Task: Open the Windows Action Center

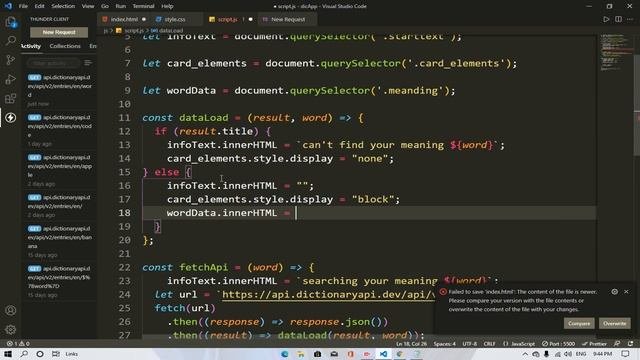Action: pos(625,354)
